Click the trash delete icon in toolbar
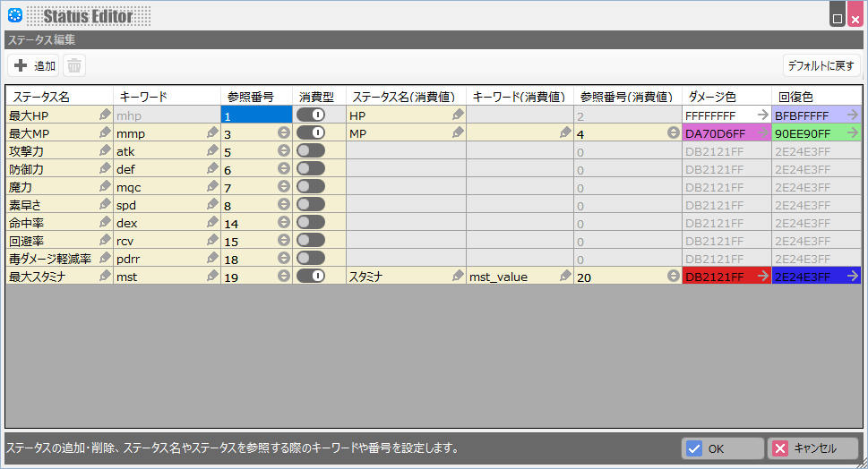 [74, 65]
